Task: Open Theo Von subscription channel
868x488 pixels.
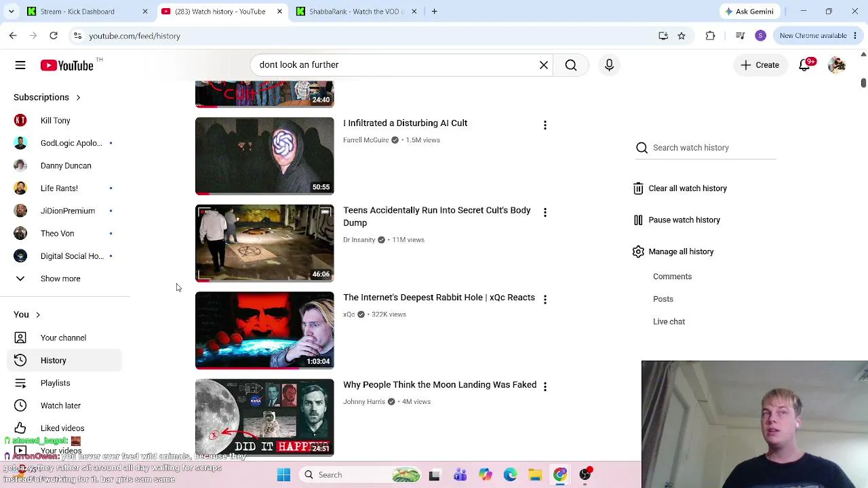Action: 64,233
